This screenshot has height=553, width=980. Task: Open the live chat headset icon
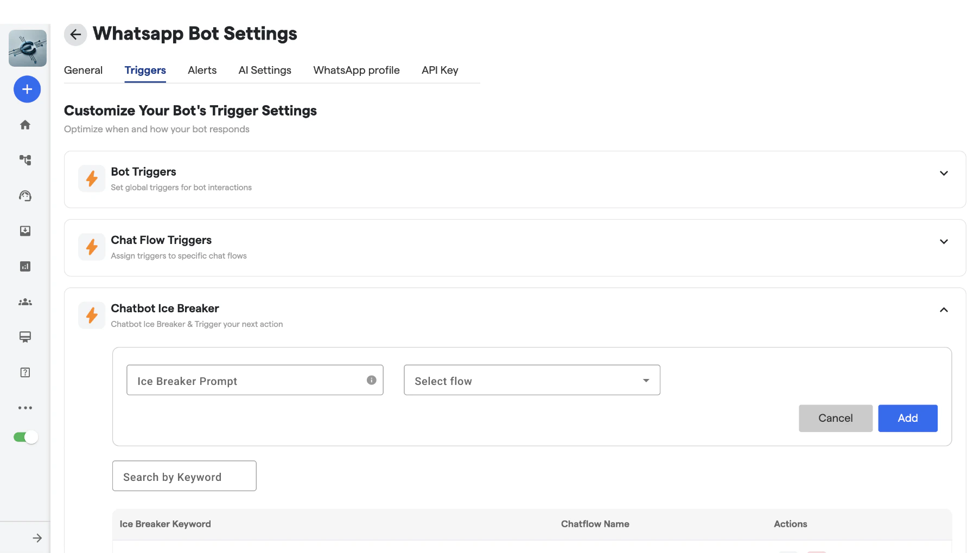coord(26,196)
